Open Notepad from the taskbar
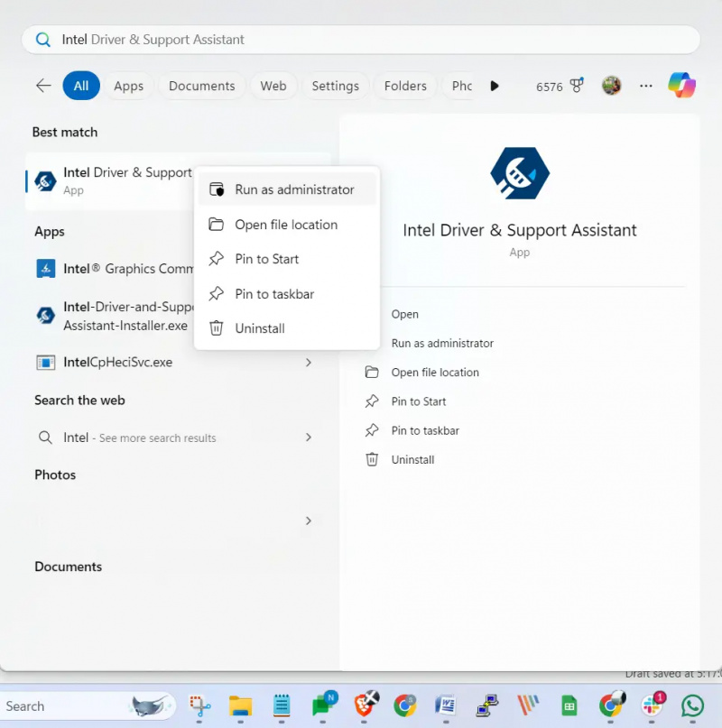The height and width of the screenshot is (728, 722). [281, 705]
